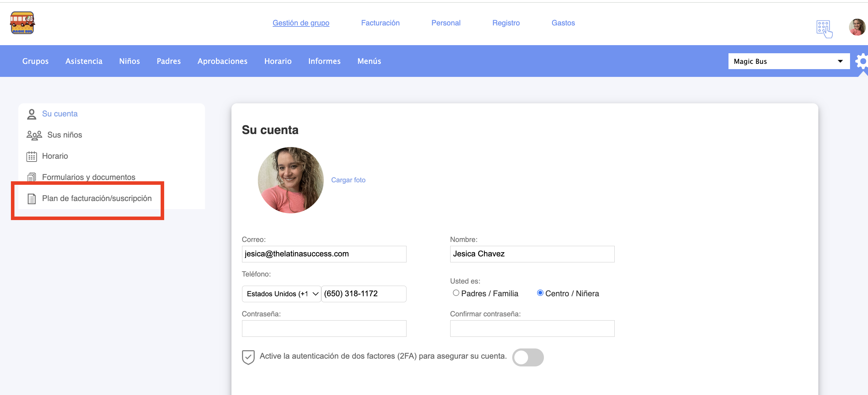Click the Horario calendar icon in the sidebar
This screenshot has width=868, height=395.
point(31,156)
